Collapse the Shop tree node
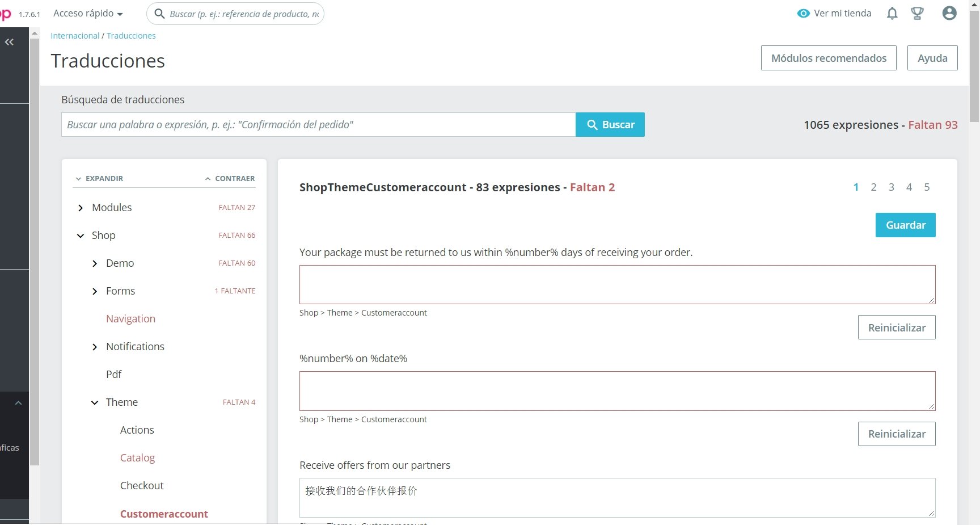 (81, 236)
